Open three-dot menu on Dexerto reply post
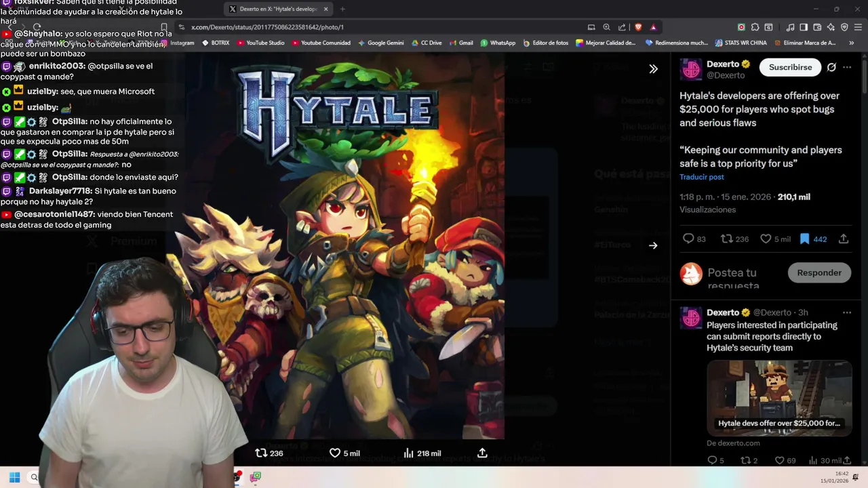 click(847, 312)
